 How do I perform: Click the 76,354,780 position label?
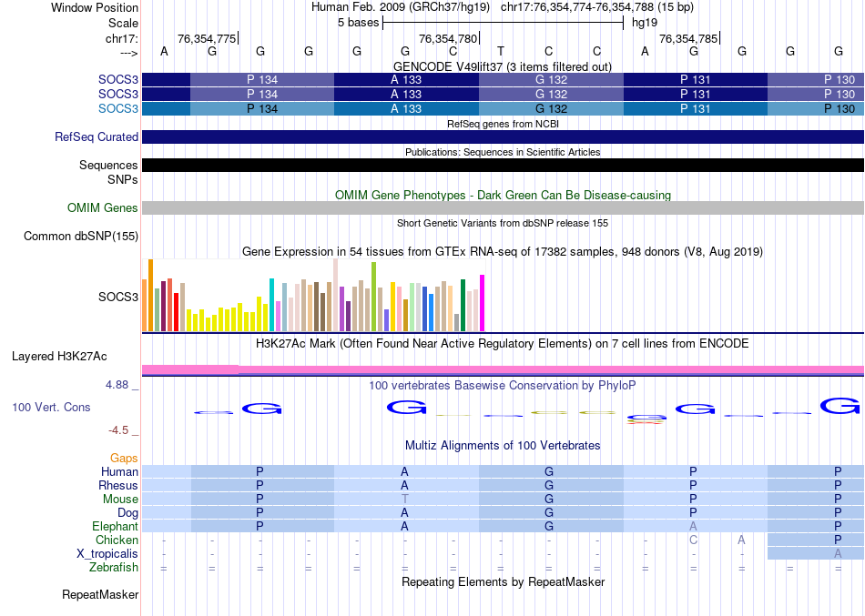point(448,38)
